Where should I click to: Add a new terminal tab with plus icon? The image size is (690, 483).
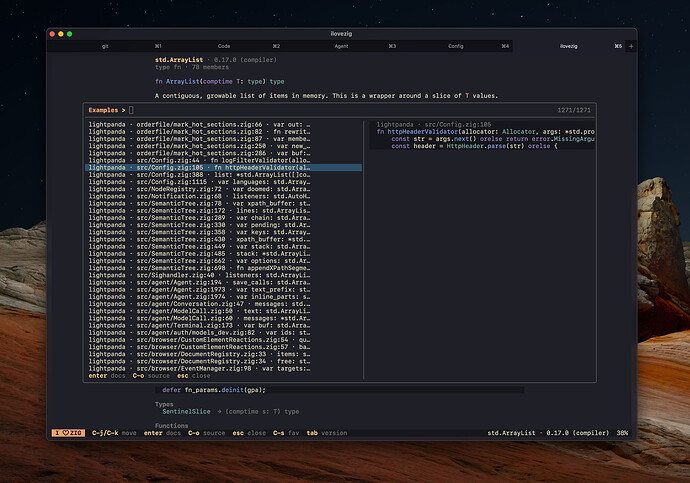631,46
